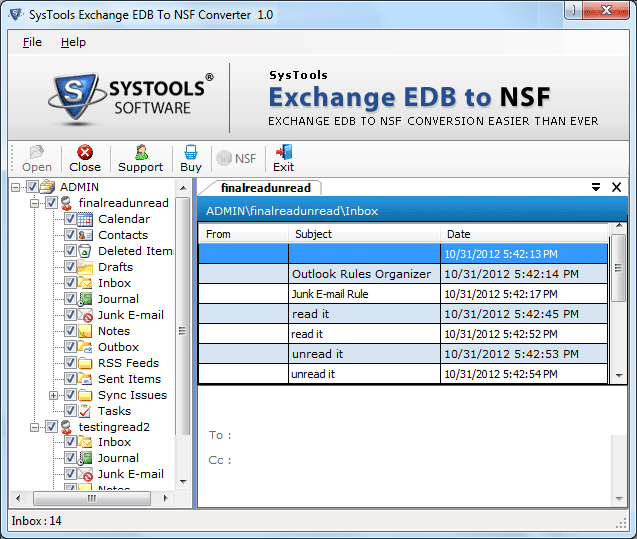
Task: Open the tab list dropdown arrow
Action: click(x=596, y=187)
